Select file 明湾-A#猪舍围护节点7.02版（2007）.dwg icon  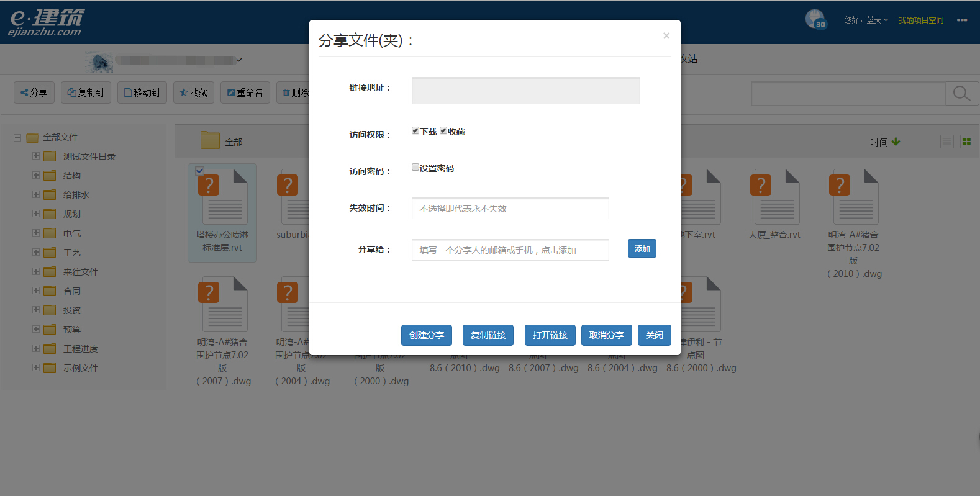pyautogui.click(x=222, y=304)
